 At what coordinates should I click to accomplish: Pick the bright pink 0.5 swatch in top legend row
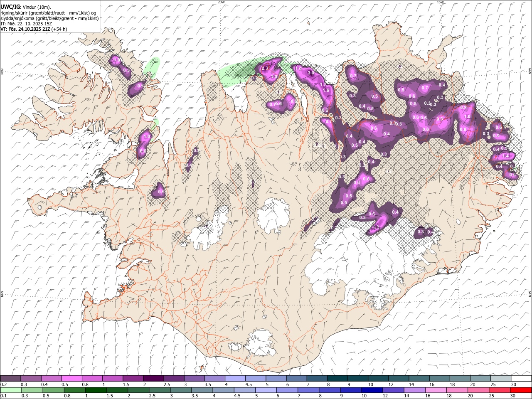71,379
